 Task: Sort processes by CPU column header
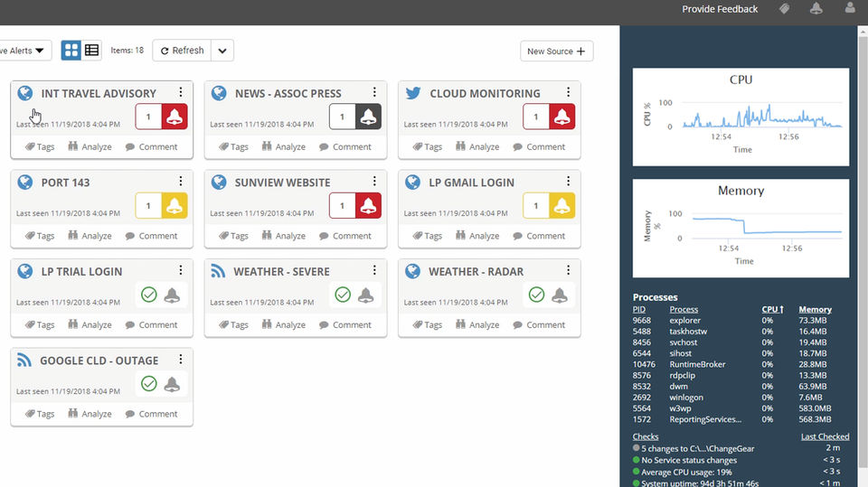(x=772, y=309)
